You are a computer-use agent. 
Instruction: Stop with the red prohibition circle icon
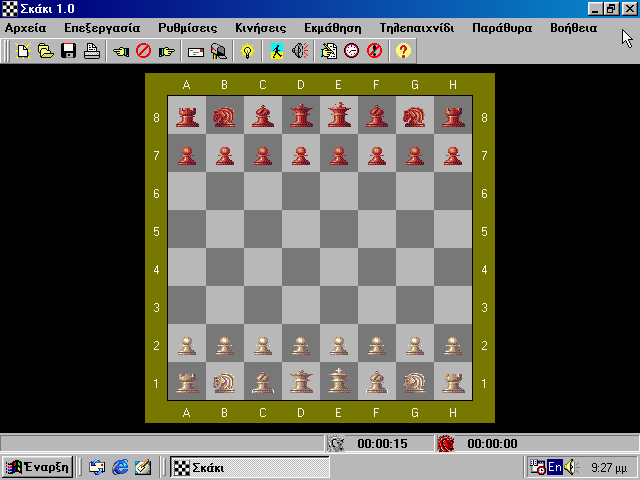point(144,51)
